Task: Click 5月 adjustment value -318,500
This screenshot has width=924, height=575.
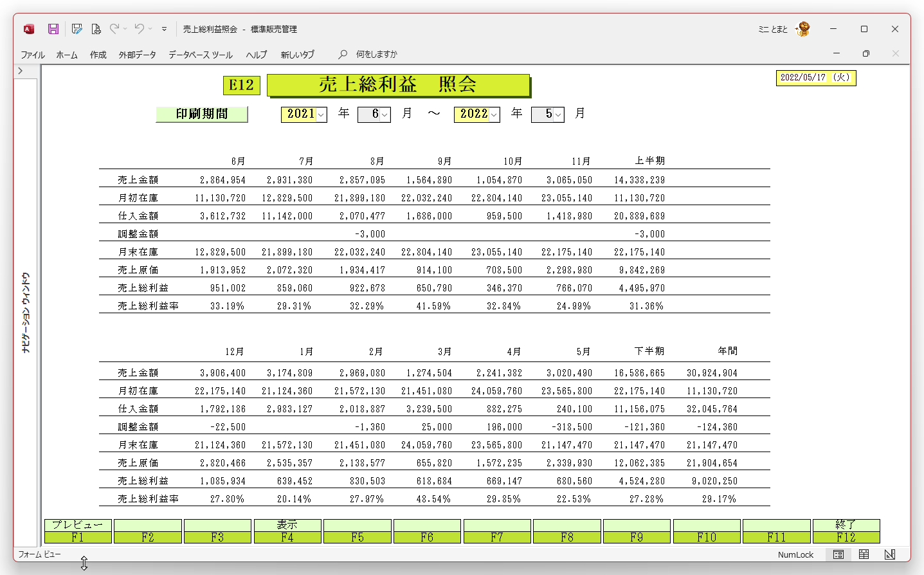Action: (x=572, y=427)
